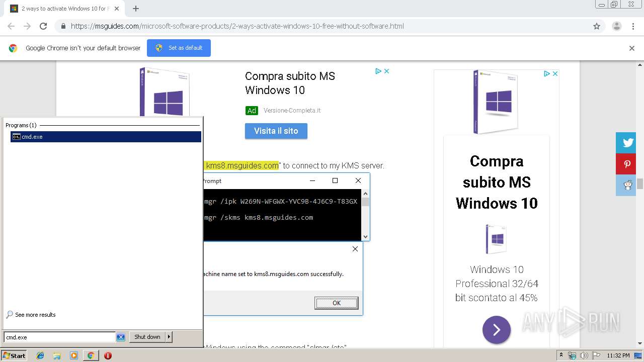Image resolution: width=644 pixels, height=362 pixels.
Task: Click the Windows 10 box image in sidebar ad
Action: point(497,102)
